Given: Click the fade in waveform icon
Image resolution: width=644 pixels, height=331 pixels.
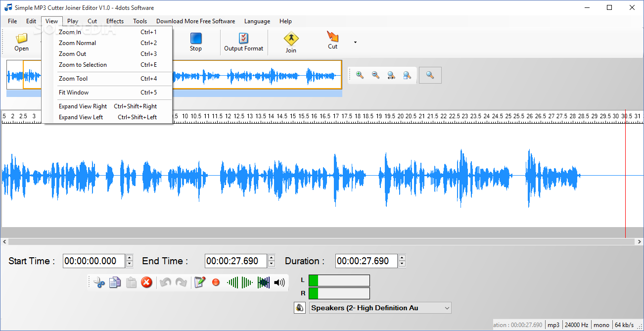Looking at the screenshot, I should tap(232, 283).
